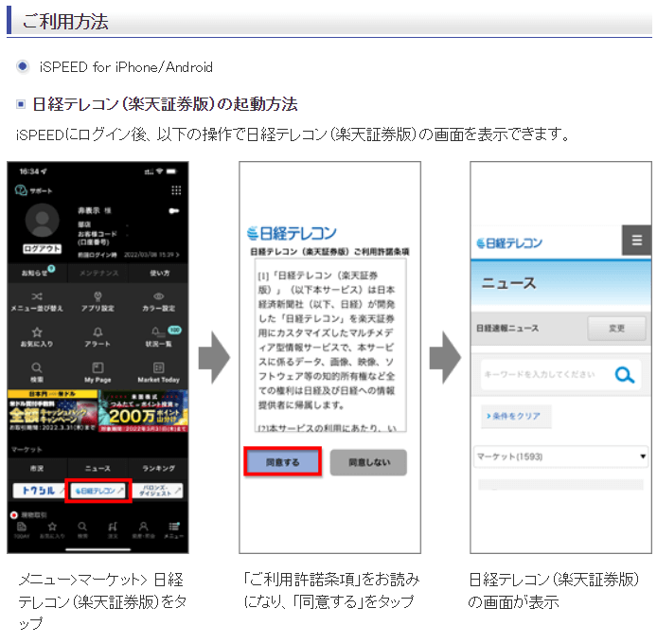Open the 米ドル全額キャッシュバックキャンペーン banner
The width and height of the screenshot is (657, 644).
tap(53, 410)
